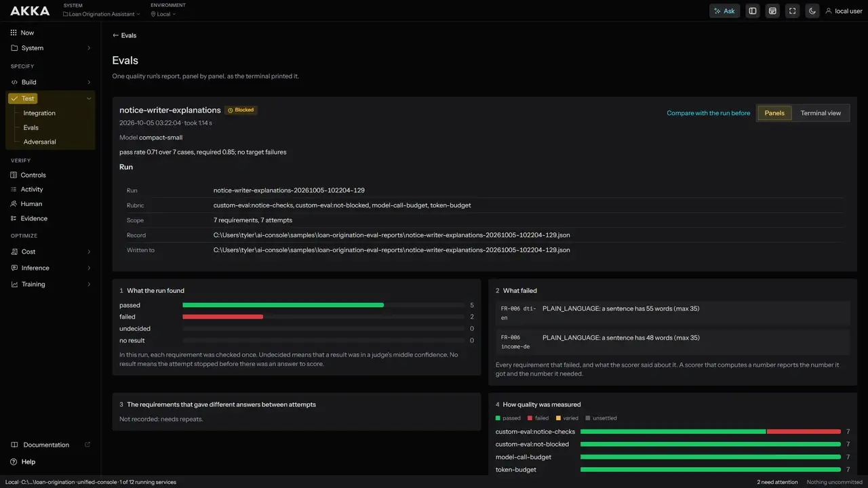Expand the System sidebar section
The width and height of the screenshot is (868, 488).
50,48
